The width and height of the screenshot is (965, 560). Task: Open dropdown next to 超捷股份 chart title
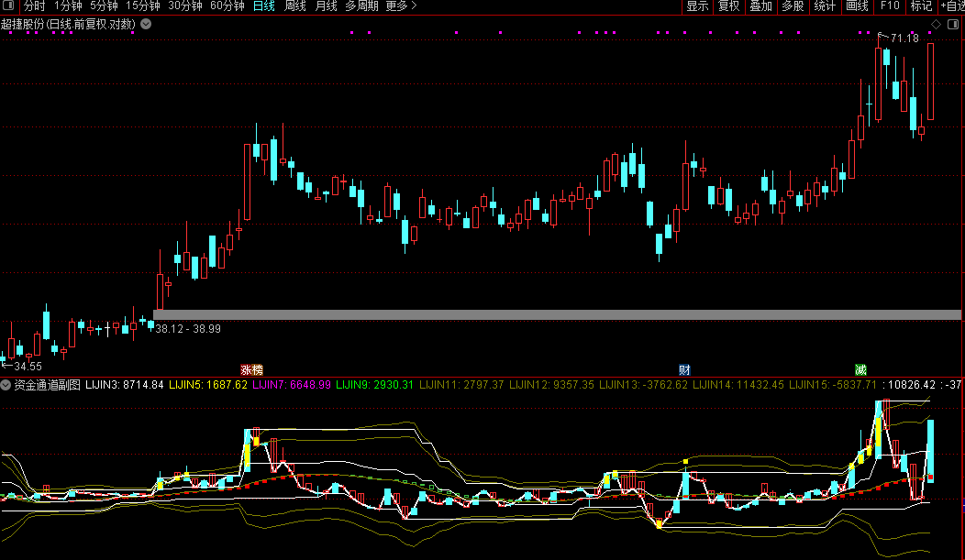point(146,25)
